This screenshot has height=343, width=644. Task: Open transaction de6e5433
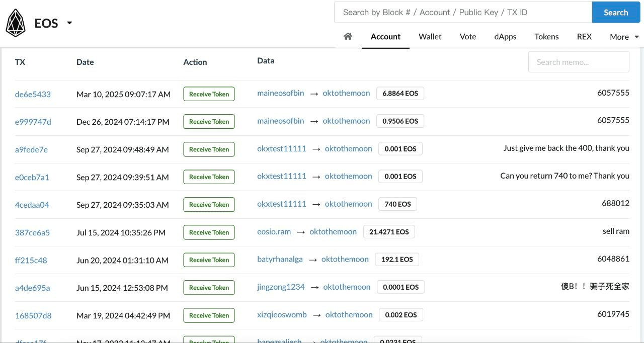click(33, 94)
